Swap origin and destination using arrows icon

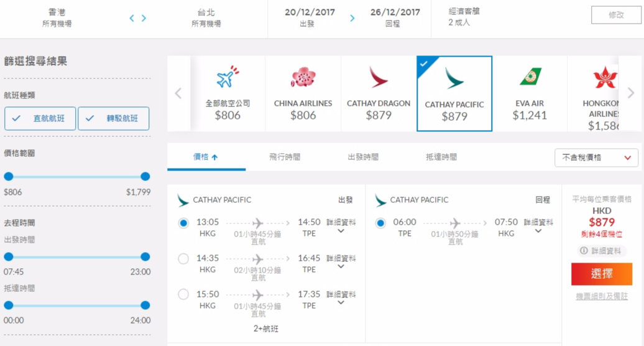click(137, 18)
